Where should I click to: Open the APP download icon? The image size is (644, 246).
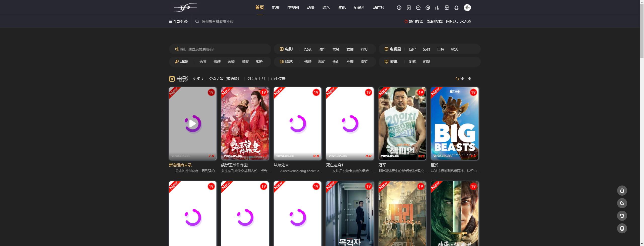[447, 8]
